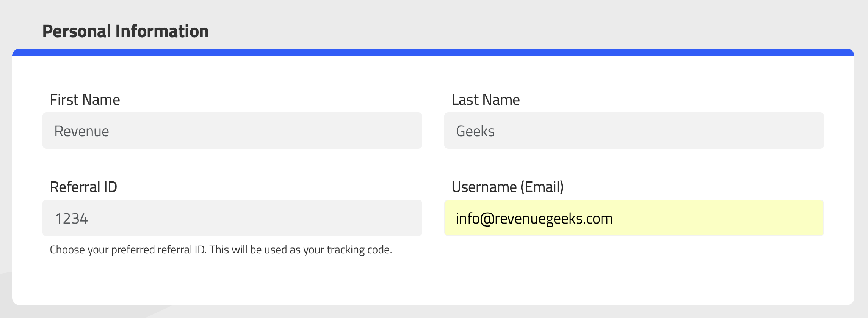Click the "Choose your preferred referral ID" sentence

[x=128, y=250]
